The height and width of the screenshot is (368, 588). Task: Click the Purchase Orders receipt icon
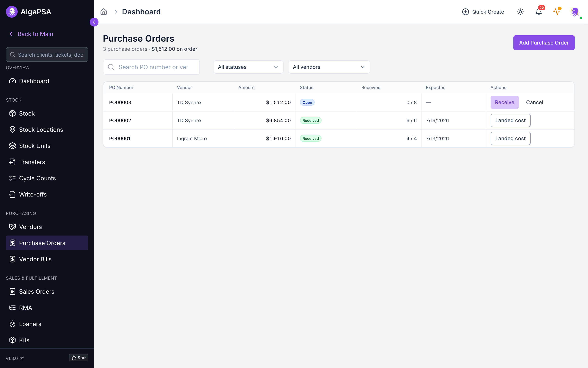[x=12, y=243]
